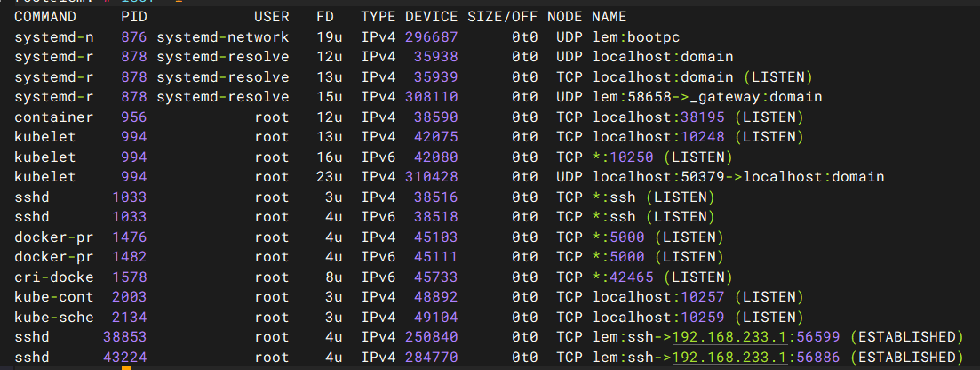The width and height of the screenshot is (980, 370).
Task: Click lem:58658->_gateway:domain name
Action: click(707, 97)
